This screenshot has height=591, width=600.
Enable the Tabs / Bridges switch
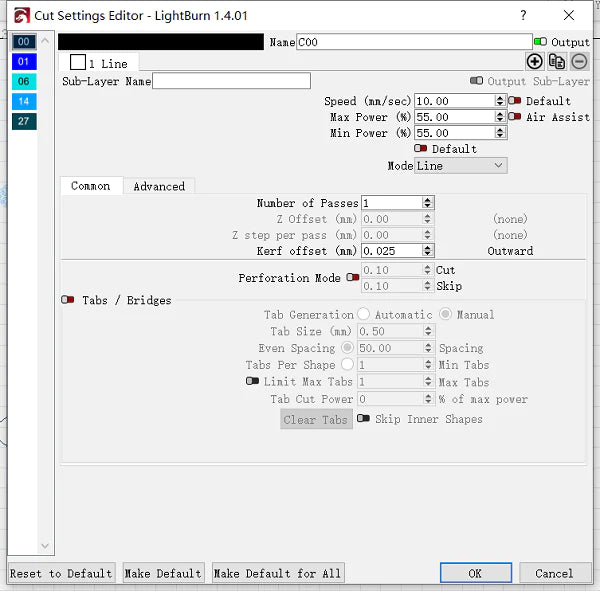click(68, 299)
